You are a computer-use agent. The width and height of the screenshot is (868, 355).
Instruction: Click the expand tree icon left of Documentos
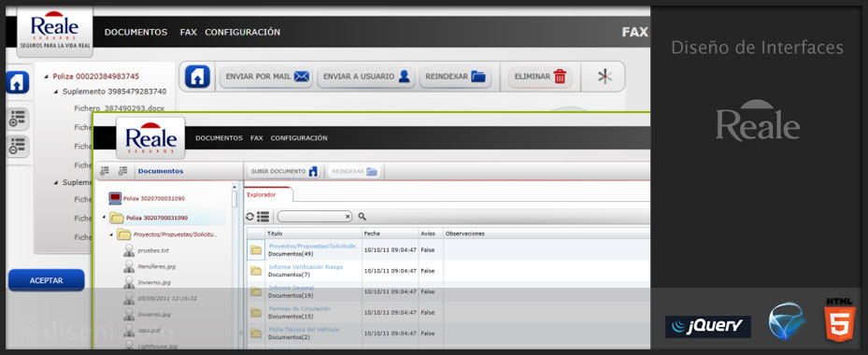coord(105,172)
